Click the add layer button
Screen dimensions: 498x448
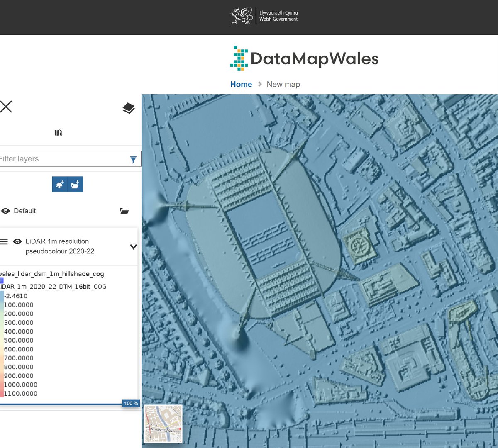(60, 185)
